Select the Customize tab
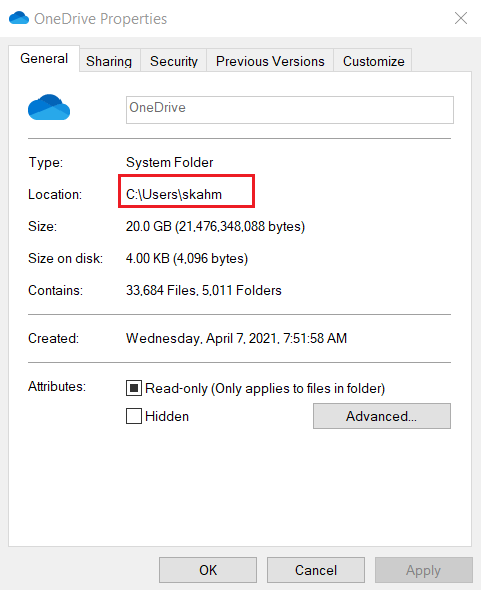 click(373, 61)
